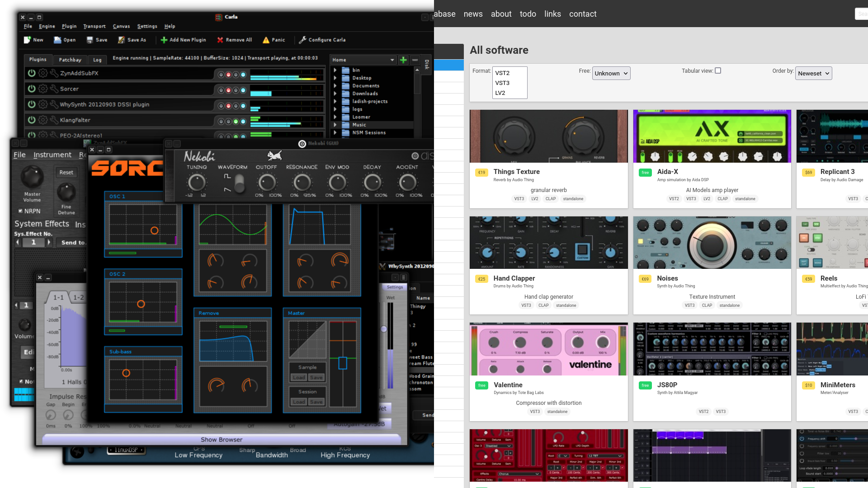The width and height of the screenshot is (868, 488).
Task: Toggle power for Sorcer plugin
Action: (32, 89)
